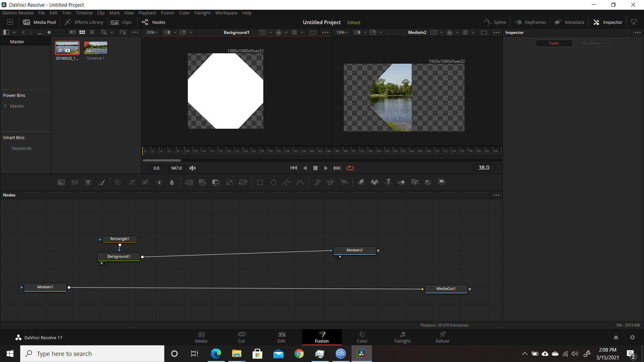Screen dimensions: 644x362
Task: Add a Rectangle mask tool from the toolbar
Action: point(260,182)
